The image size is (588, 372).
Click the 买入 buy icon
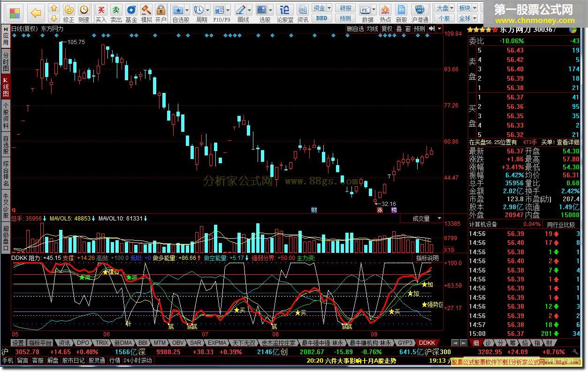coord(101,13)
